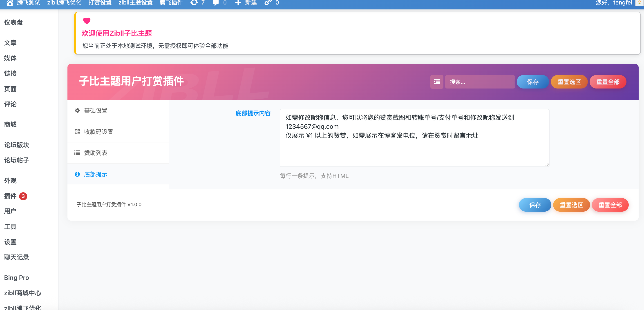The width and height of the screenshot is (644, 310).
Task: Open Bing Pro from the sidebar
Action: pos(16,277)
